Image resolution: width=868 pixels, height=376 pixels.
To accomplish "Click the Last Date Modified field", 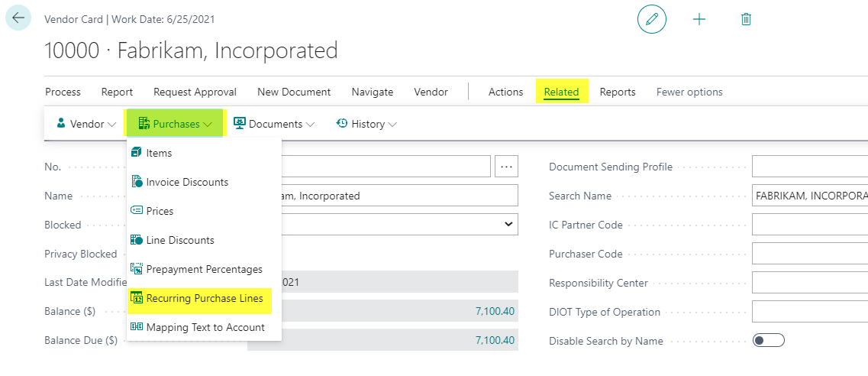I will pos(400,282).
